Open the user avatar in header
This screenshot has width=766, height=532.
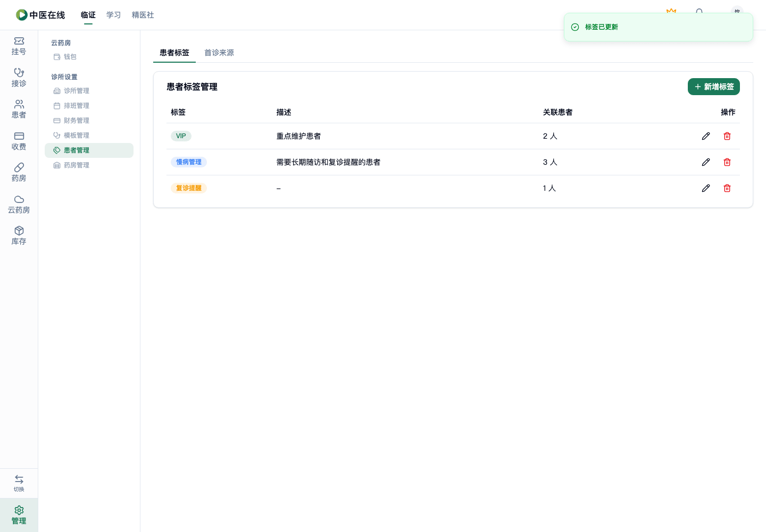coord(737,11)
